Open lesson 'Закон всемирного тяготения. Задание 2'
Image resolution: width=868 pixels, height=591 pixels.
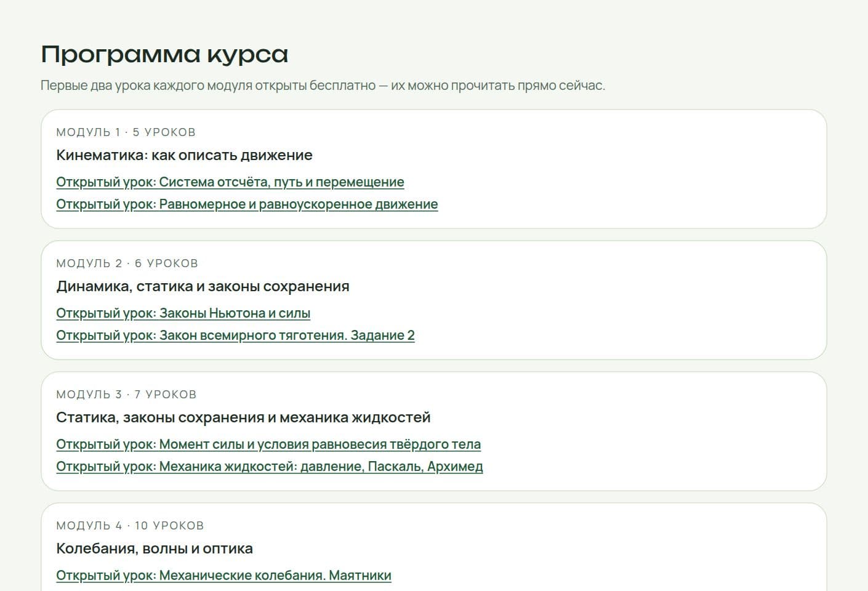click(235, 336)
